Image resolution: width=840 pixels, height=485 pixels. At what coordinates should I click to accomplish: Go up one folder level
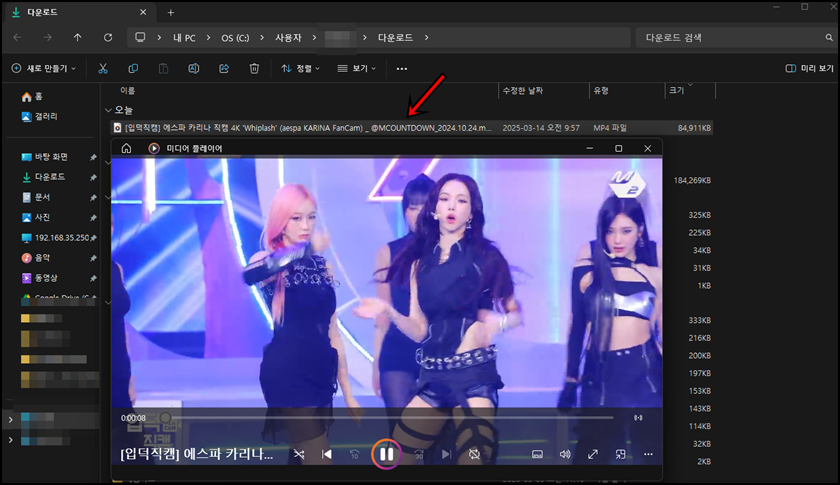coord(78,38)
